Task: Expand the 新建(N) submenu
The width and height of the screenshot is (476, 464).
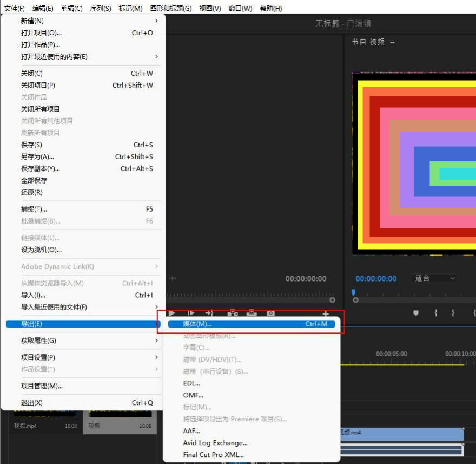Action: pos(87,21)
